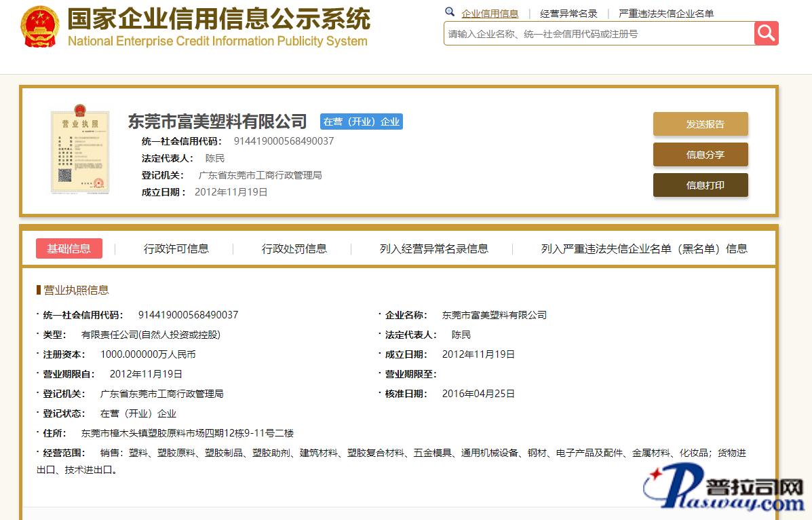Click the small blue search icon beside 企业信用信息

click(450, 12)
